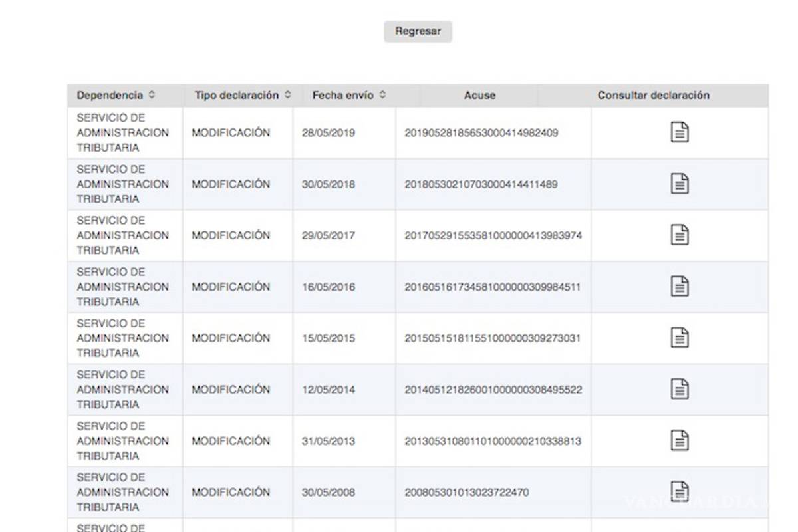Click the Acuse column header

pyautogui.click(x=479, y=96)
